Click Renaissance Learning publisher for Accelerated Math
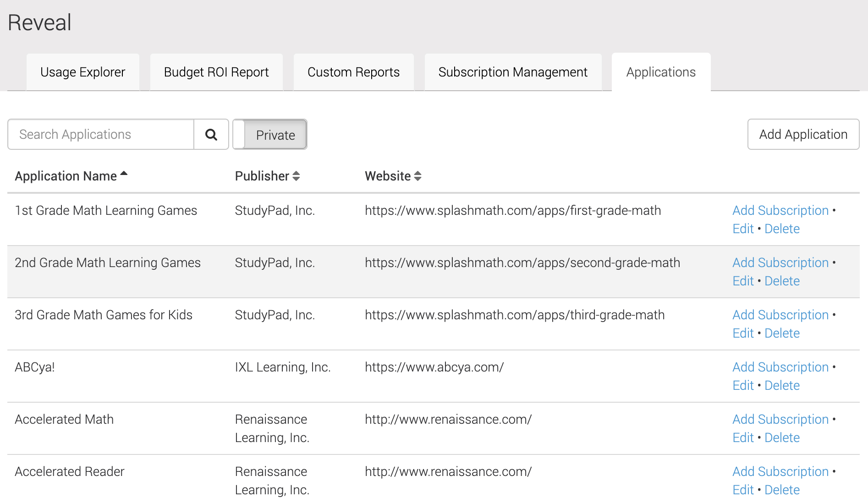868x503 pixels. point(272,428)
